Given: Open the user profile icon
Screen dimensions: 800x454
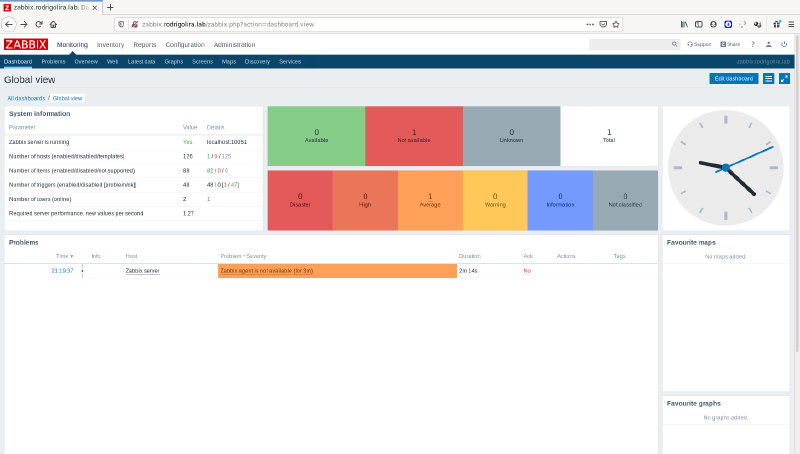Looking at the screenshot, I should click(768, 44).
